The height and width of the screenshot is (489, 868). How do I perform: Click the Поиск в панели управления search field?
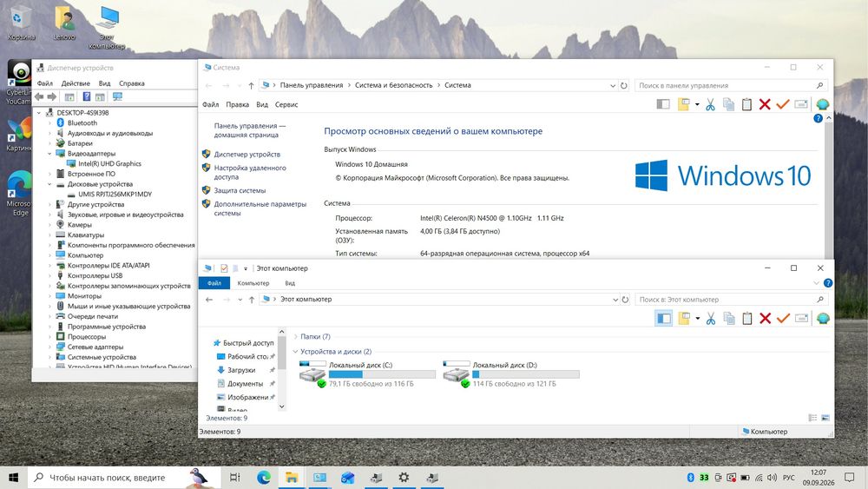[731, 85]
